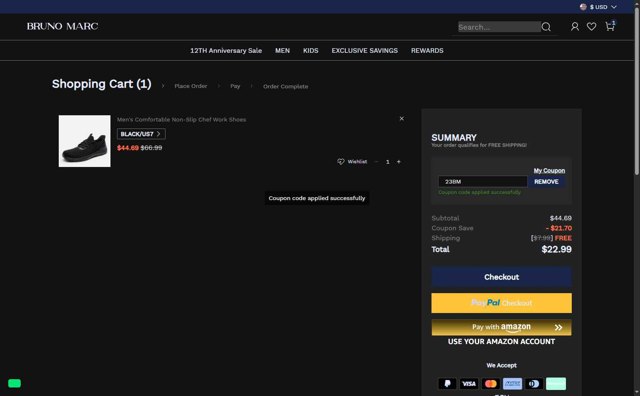Viewport: 640px width, 396px height.
Task: Click the Diners Club card icon
Action: pyautogui.click(x=534, y=383)
